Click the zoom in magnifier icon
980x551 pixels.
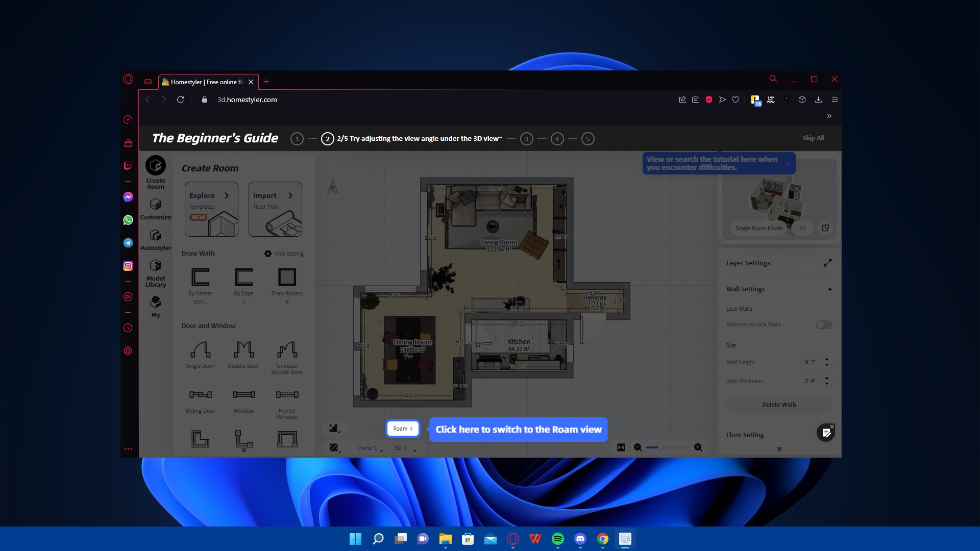[698, 447]
